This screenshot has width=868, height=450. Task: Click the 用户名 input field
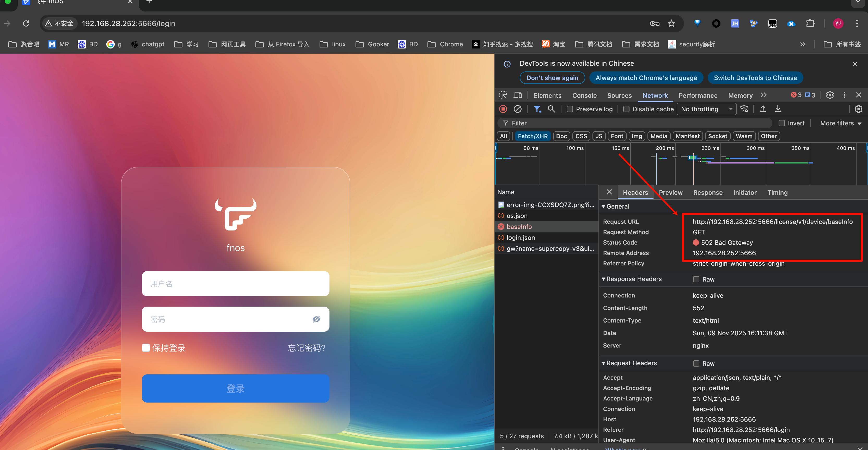(235, 283)
